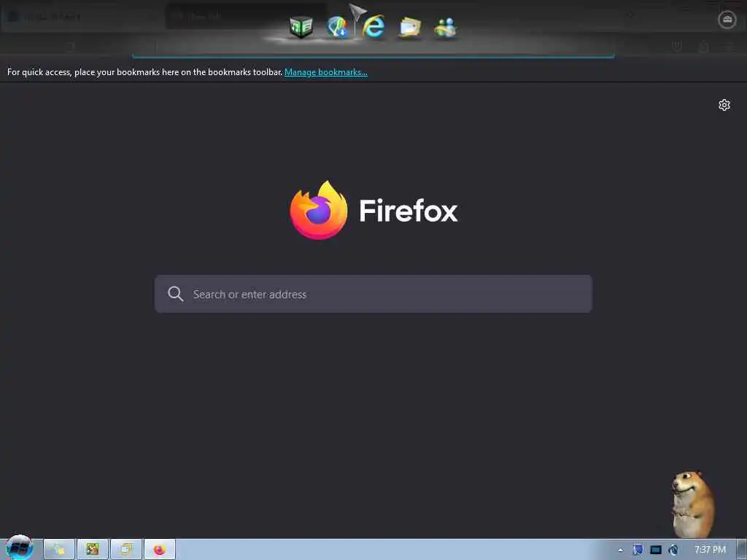Click the Manage bookmarks link
Screen dimensions: 747x560
point(326,72)
